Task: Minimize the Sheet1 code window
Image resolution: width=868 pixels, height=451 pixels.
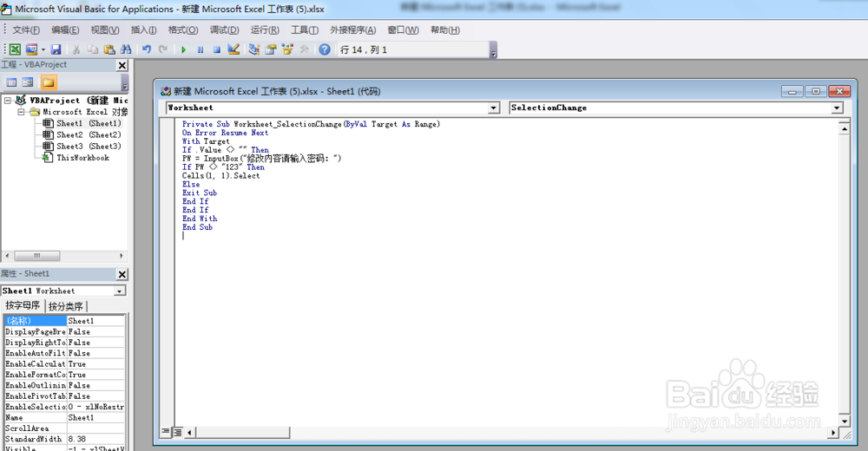Action: pos(792,91)
